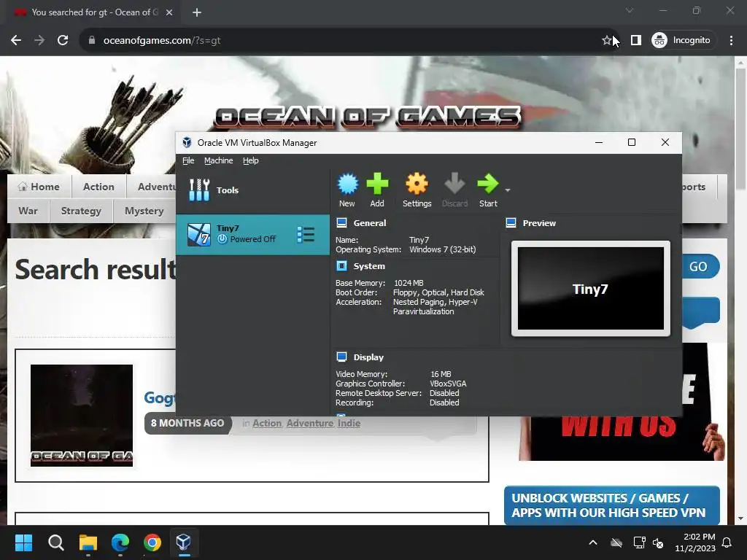Select the Tiny7 virtual machine entry
Screen dimensions: 747x560
[252, 234]
